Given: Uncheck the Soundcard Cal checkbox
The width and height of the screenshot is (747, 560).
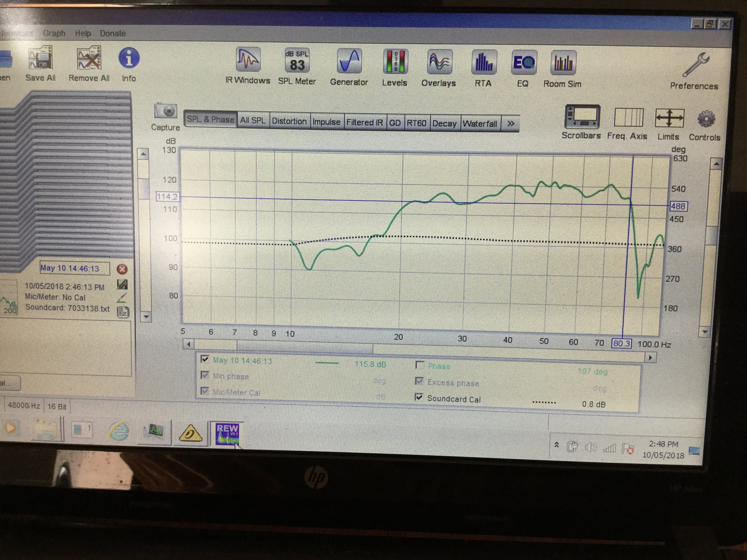Looking at the screenshot, I should pyautogui.click(x=419, y=397).
